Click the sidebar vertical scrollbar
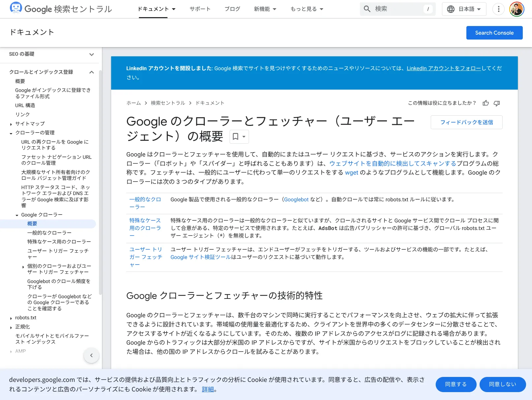Viewport: 532px width, 400px height. [x=100, y=182]
